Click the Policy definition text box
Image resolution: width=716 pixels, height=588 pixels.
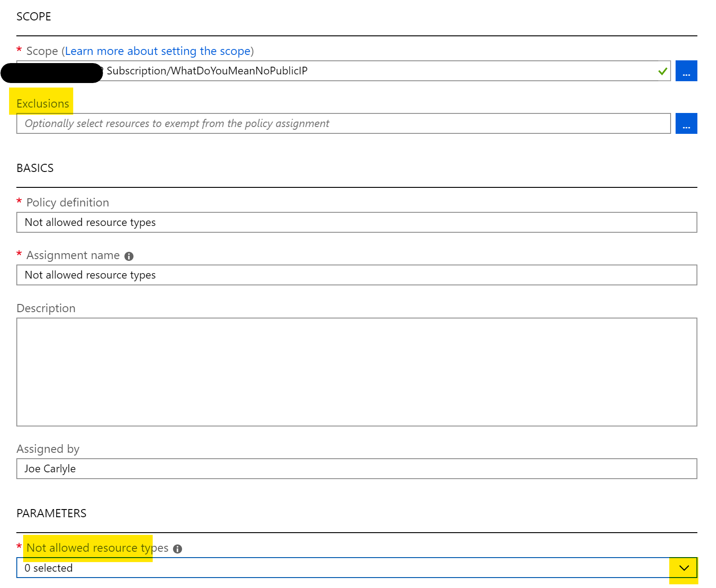point(356,222)
